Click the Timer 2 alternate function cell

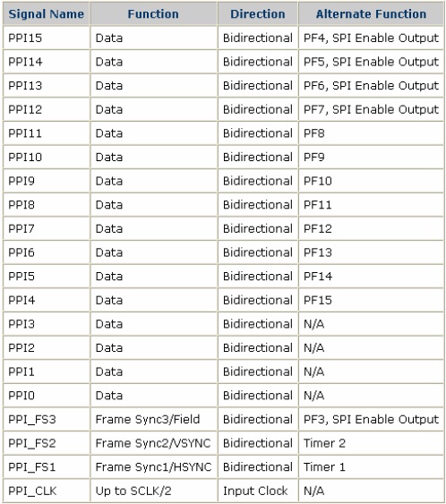(x=371, y=443)
